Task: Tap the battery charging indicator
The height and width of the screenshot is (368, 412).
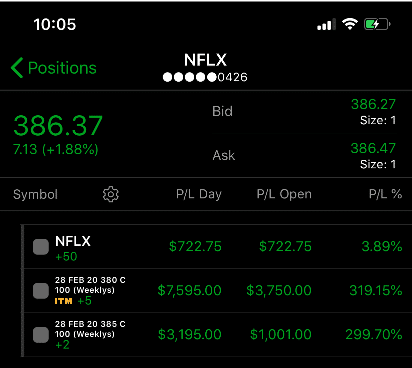Action: click(377, 24)
